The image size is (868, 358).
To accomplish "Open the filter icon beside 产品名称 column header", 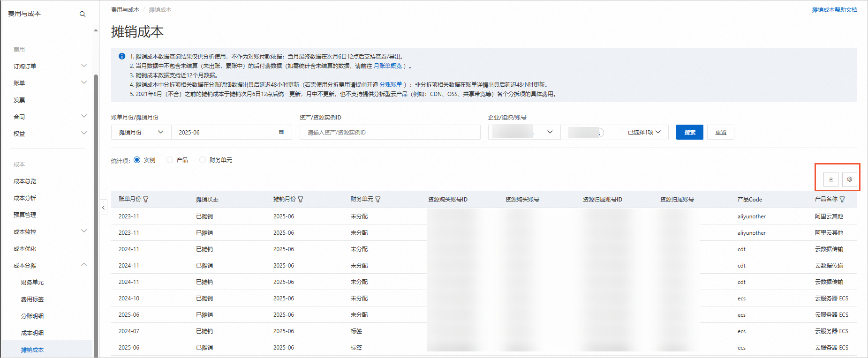I will tap(842, 199).
